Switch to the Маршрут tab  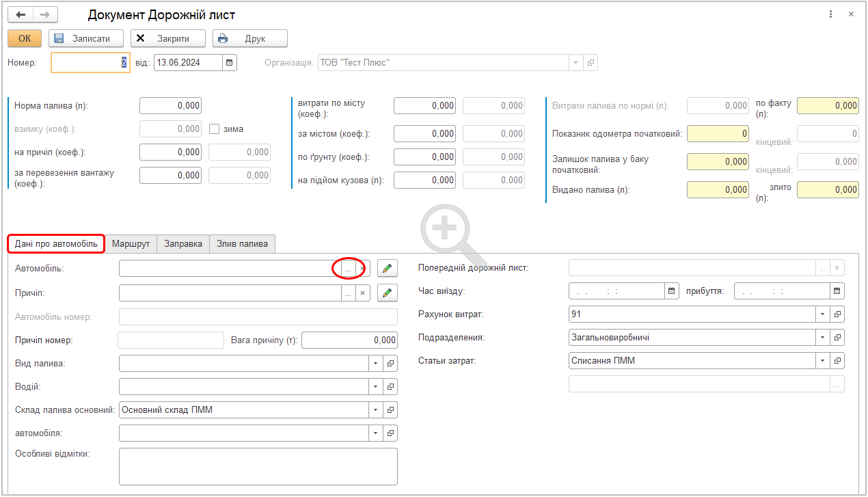131,243
